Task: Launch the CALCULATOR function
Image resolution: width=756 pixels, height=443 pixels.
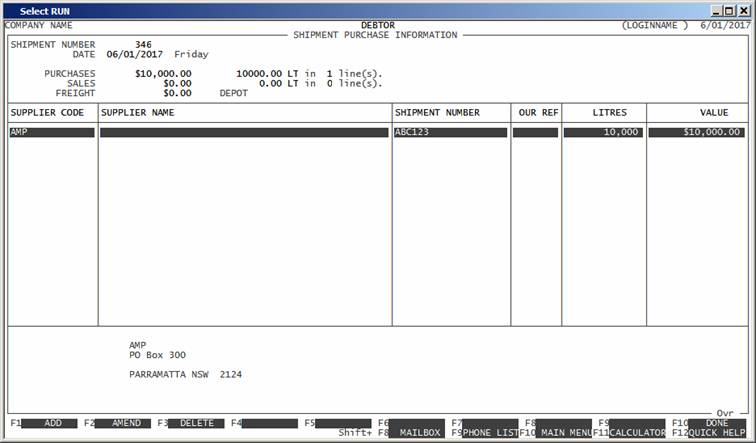Action: tap(637, 433)
